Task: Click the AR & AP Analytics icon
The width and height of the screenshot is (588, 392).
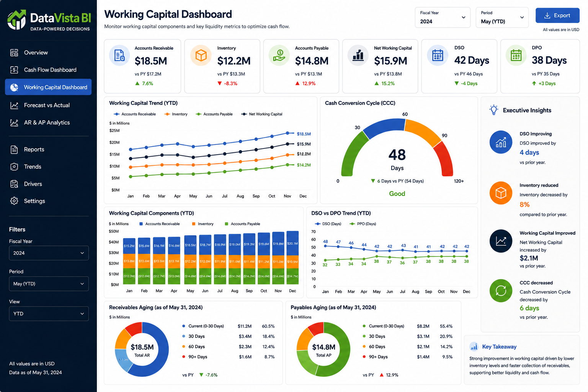Action: [14, 122]
